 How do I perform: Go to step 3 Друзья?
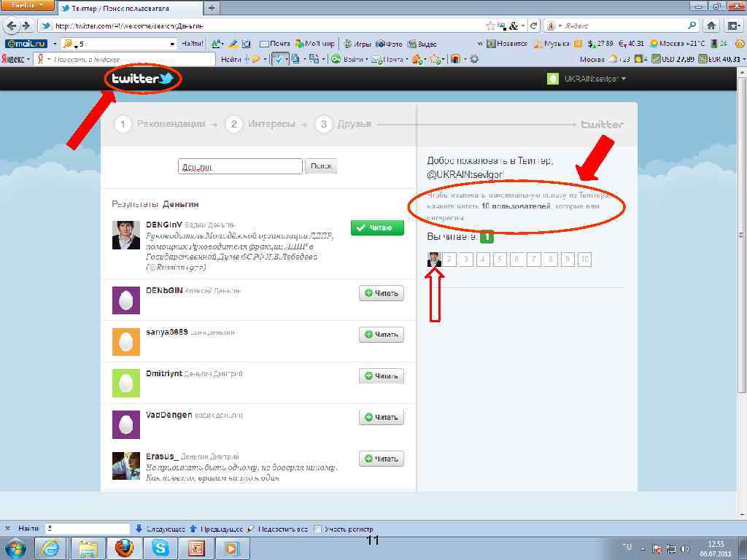[x=343, y=124]
